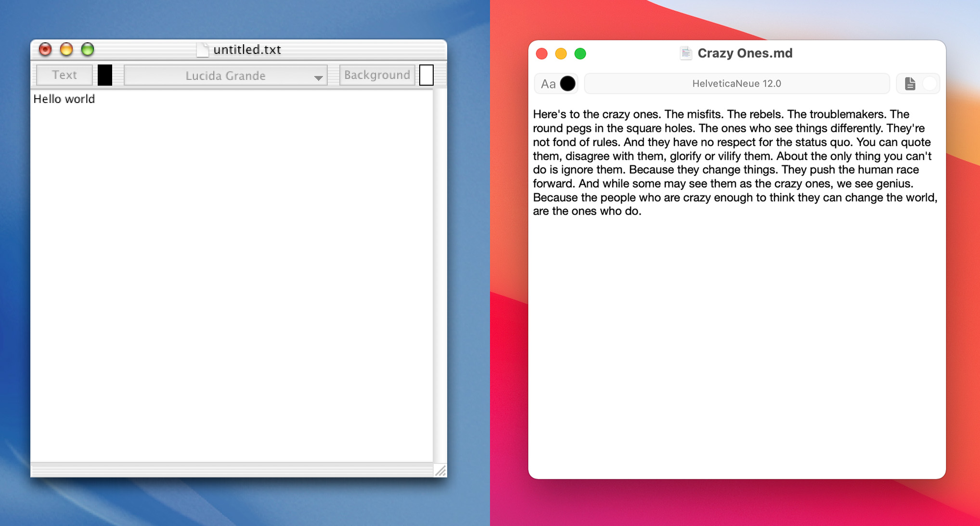Close the untitled.txt window with red button
The width and height of the screenshot is (980, 526).
pyautogui.click(x=45, y=49)
